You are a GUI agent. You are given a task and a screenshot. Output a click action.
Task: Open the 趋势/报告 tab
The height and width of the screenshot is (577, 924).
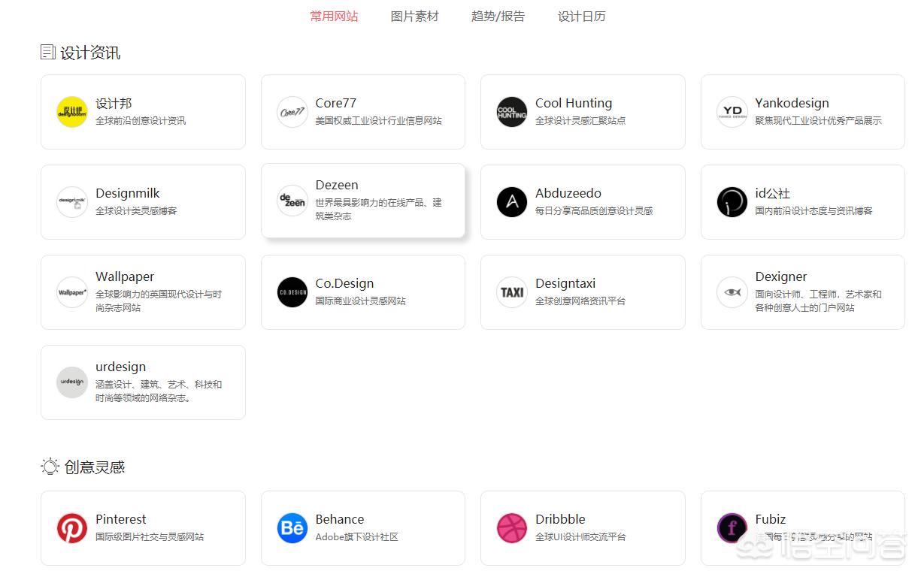click(498, 17)
